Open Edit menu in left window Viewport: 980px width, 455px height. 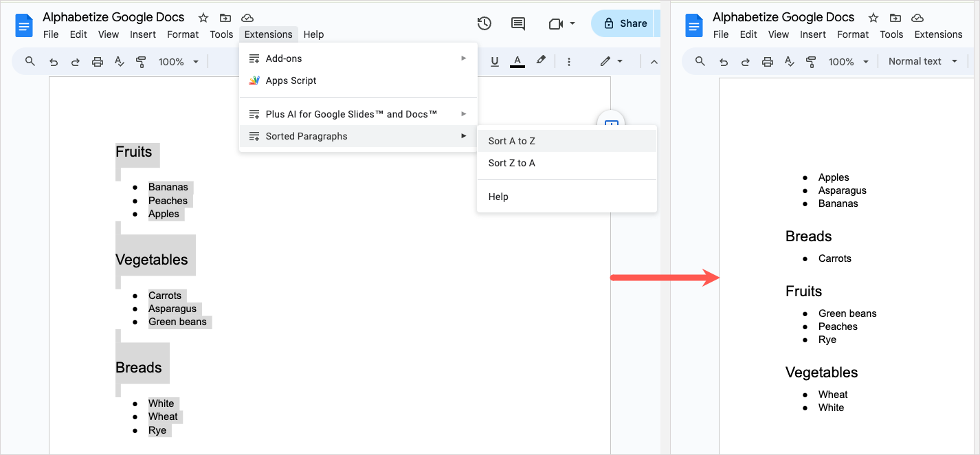(78, 34)
